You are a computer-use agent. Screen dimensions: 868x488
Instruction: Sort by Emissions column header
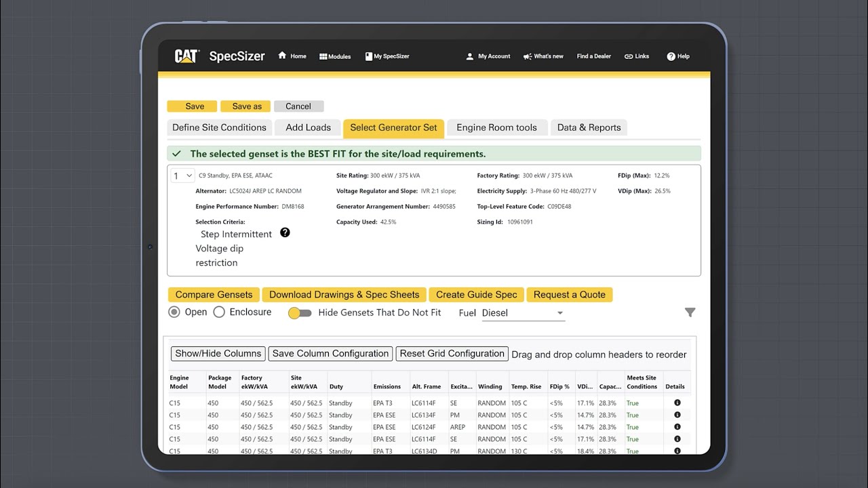[387, 386]
